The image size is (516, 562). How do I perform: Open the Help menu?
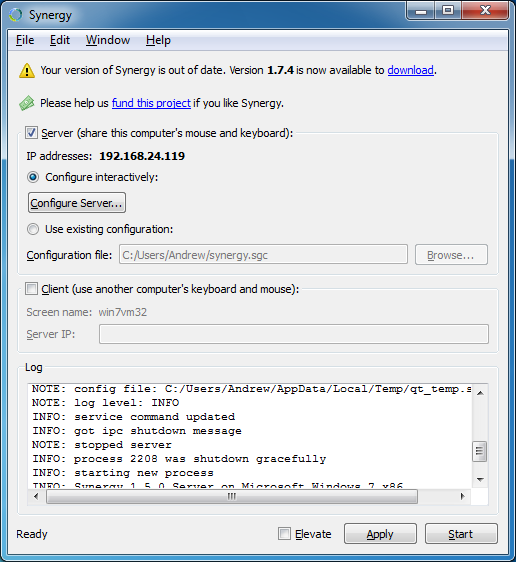click(x=158, y=40)
